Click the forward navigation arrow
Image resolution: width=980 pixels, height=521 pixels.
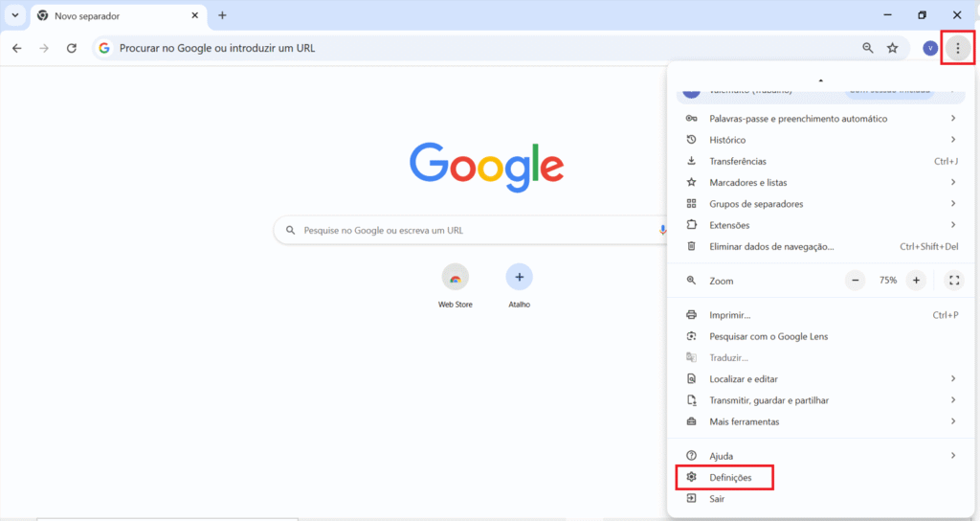coord(44,48)
